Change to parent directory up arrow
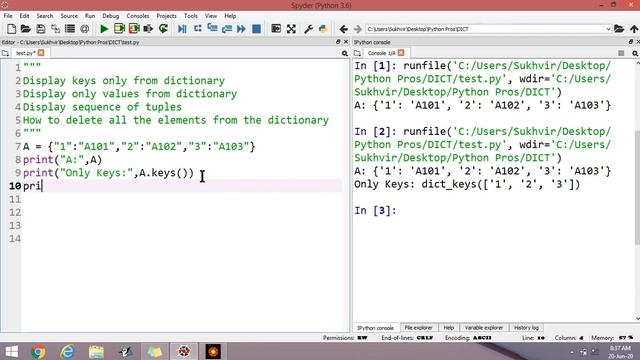This screenshot has width=640, height=360. point(634,29)
